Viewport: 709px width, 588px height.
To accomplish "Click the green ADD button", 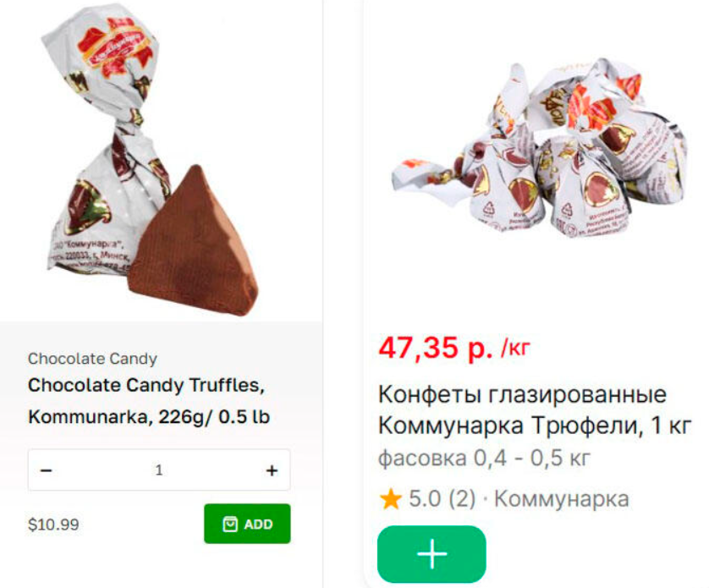I will (247, 524).
